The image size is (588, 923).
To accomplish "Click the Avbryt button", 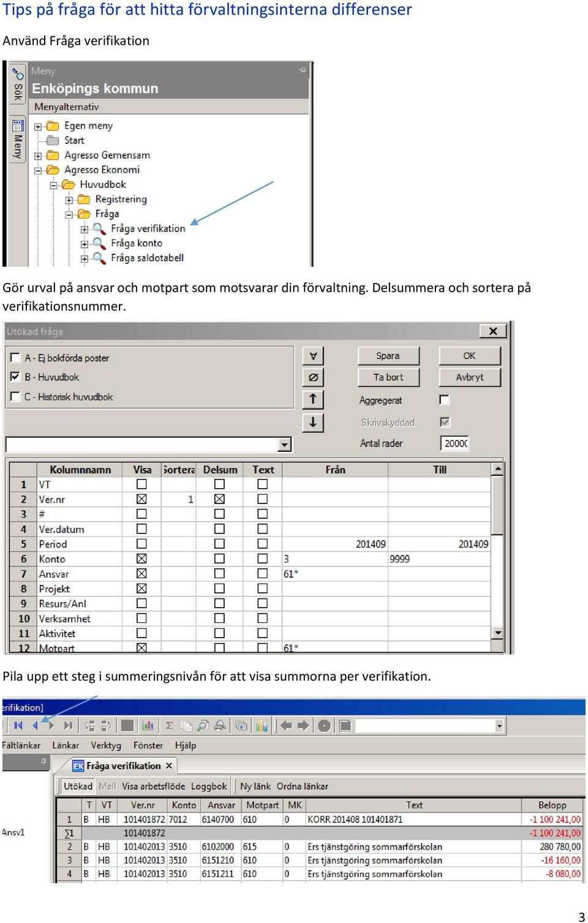I will coord(470,377).
